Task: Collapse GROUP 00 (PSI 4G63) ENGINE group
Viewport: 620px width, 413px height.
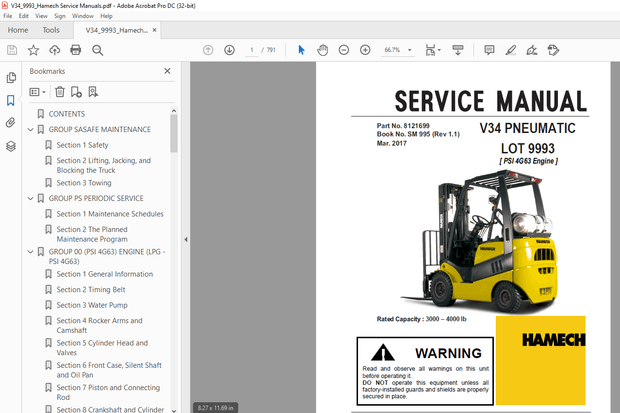Action: (x=30, y=252)
